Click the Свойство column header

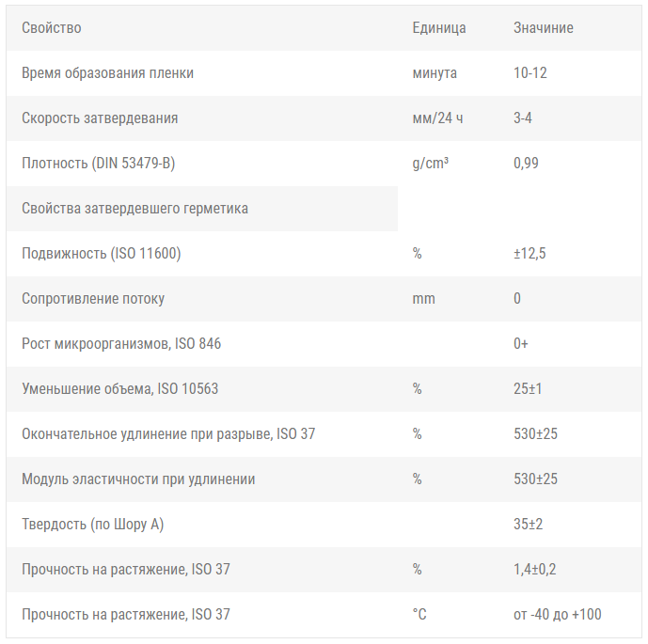pyautogui.click(x=51, y=28)
